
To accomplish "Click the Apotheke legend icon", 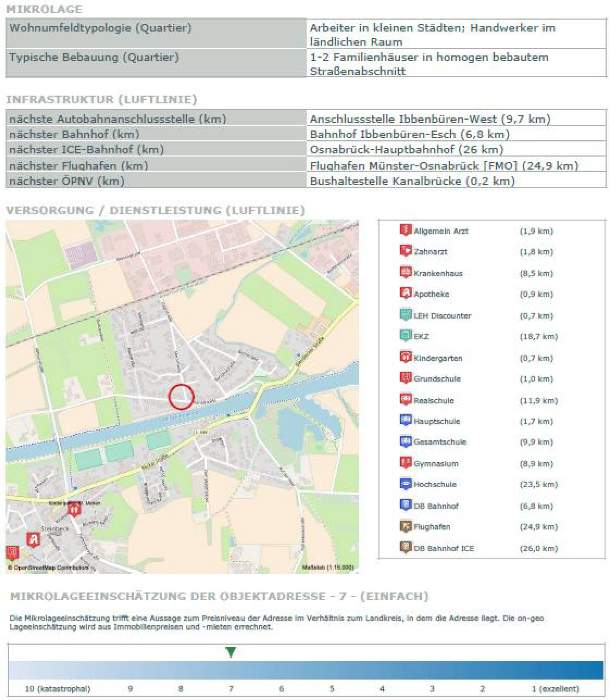I will pyautogui.click(x=406, y=293).
